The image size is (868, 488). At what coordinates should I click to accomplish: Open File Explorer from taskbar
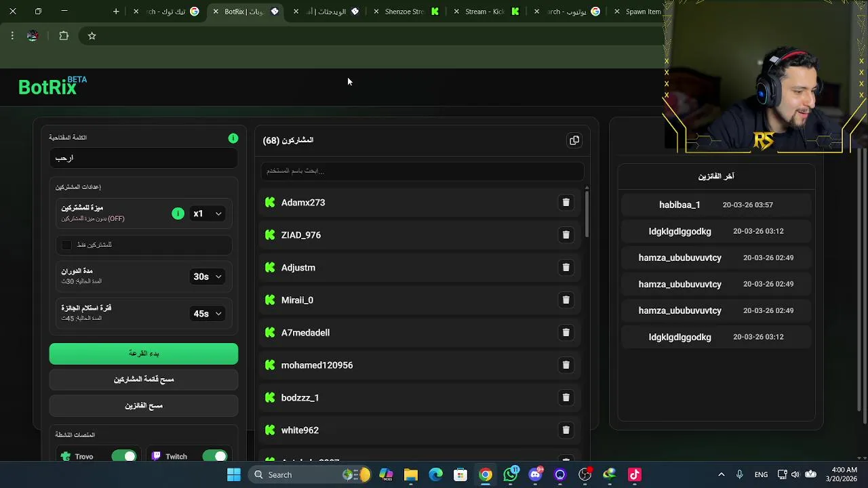(410, 474)
